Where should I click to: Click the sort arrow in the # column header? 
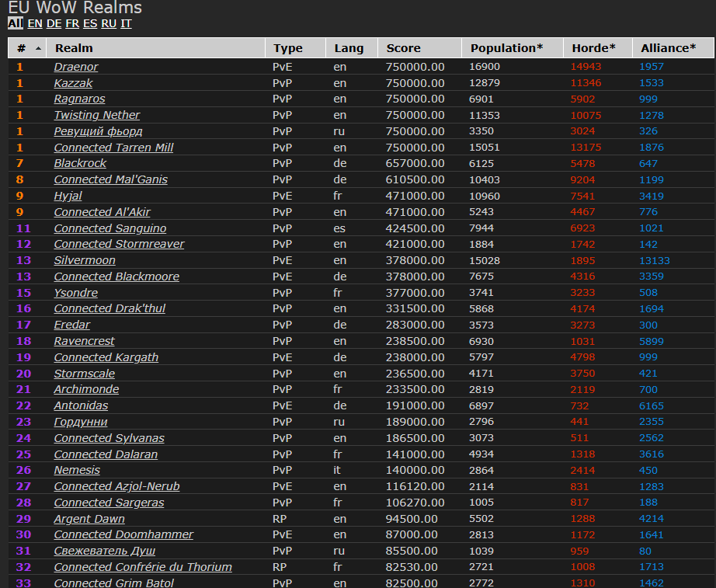tap(38, 48)
